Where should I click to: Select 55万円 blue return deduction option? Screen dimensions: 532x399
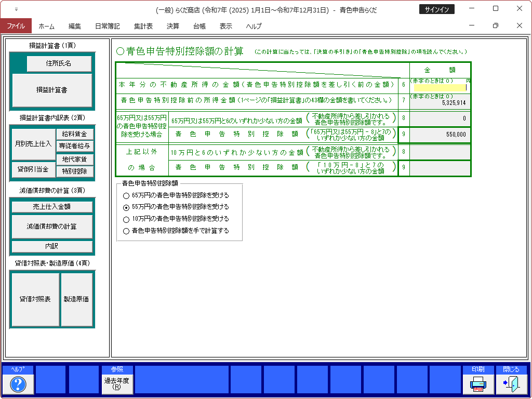(x=126, y=207)
